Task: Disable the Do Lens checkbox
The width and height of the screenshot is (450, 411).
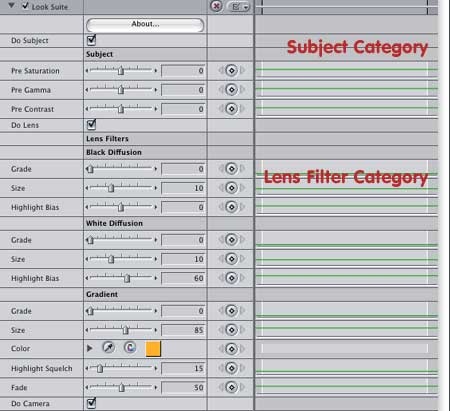Action: click(x=91, y=125)
